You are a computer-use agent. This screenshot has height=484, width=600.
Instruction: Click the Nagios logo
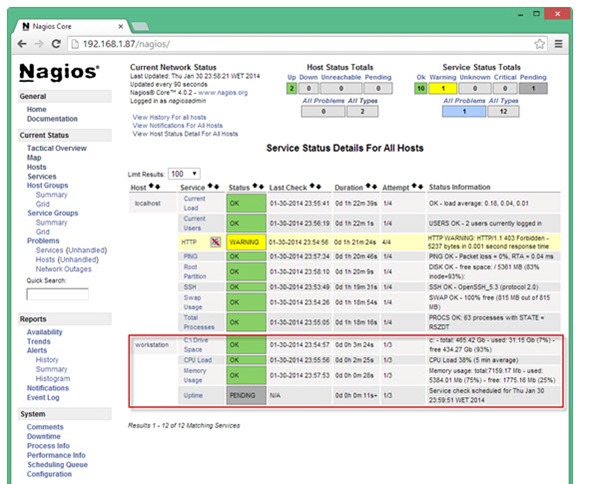coord(59,72)
